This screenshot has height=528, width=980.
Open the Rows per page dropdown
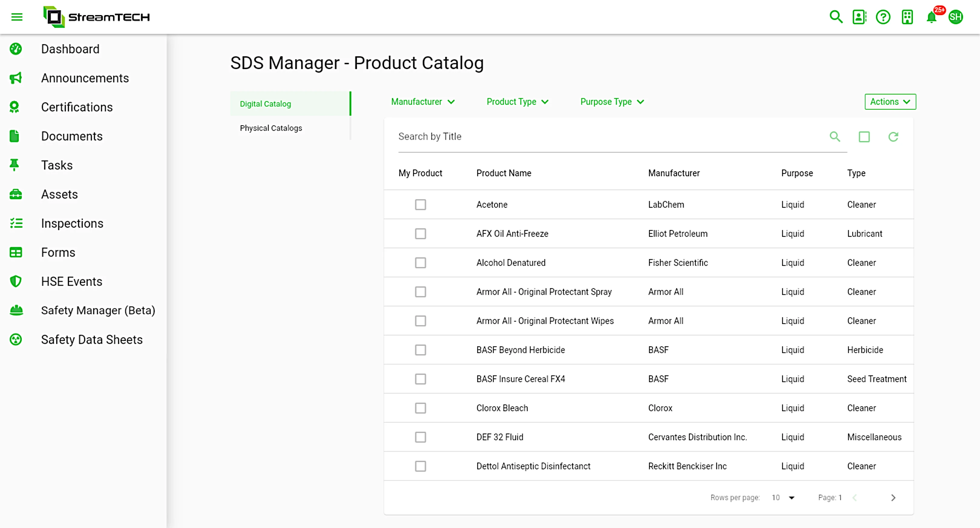point(783,497)
